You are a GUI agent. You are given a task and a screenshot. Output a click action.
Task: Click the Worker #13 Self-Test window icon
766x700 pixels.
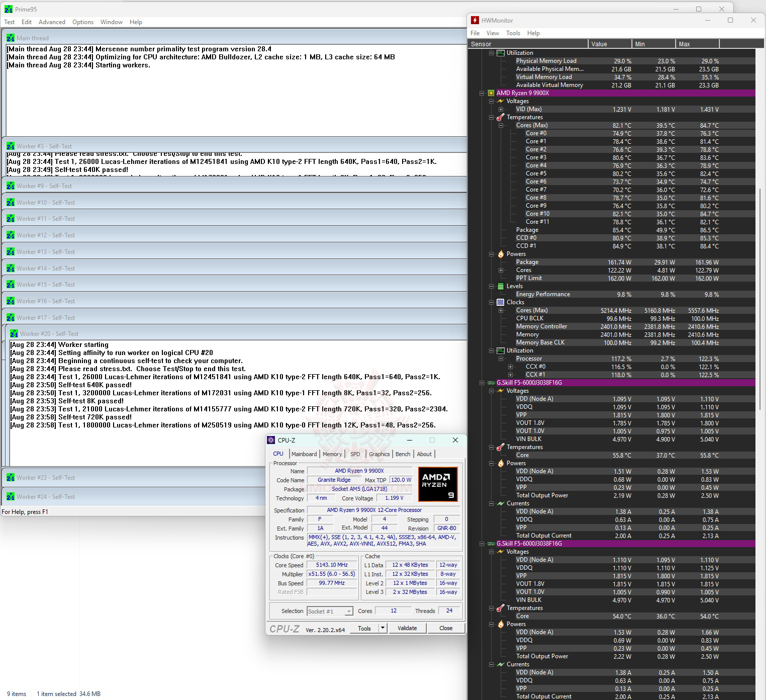coord(11,251)
